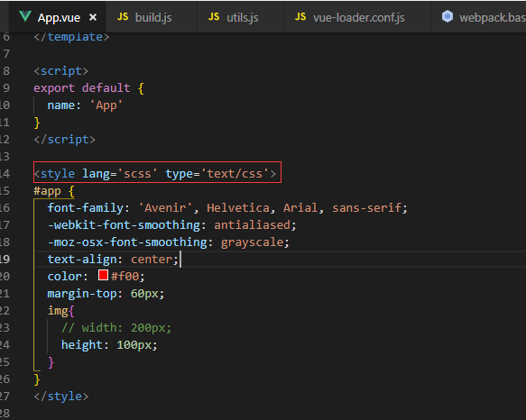This screenshot has width=526, height=420.
Task: Open the red #f00 color swatch
Action: coord(103,275)
